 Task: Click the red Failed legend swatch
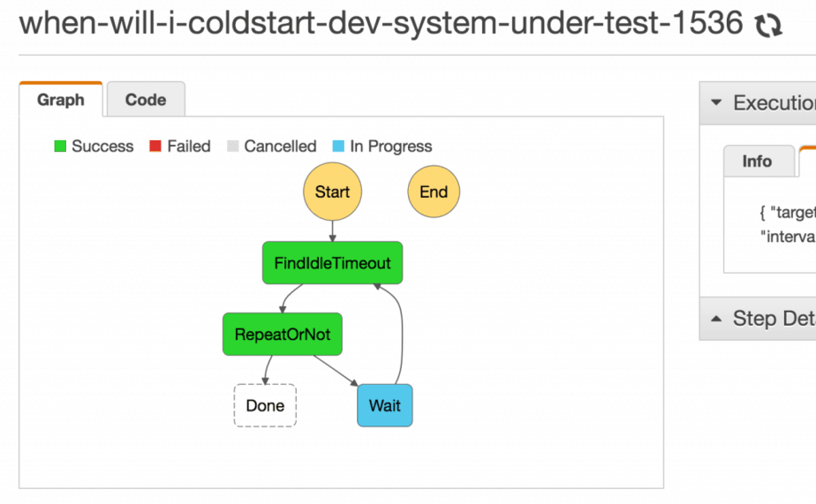click(x=156, y=147)
